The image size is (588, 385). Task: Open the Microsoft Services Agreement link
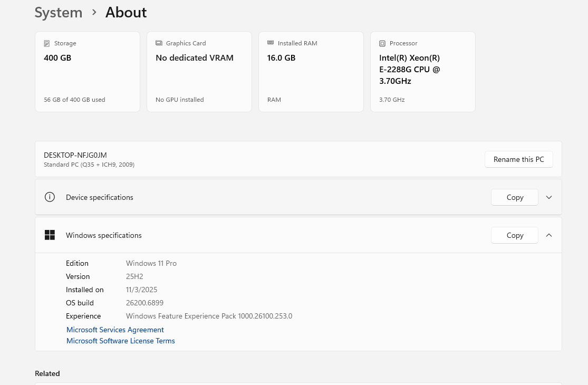pyautogui.click(x=115, y=330)
